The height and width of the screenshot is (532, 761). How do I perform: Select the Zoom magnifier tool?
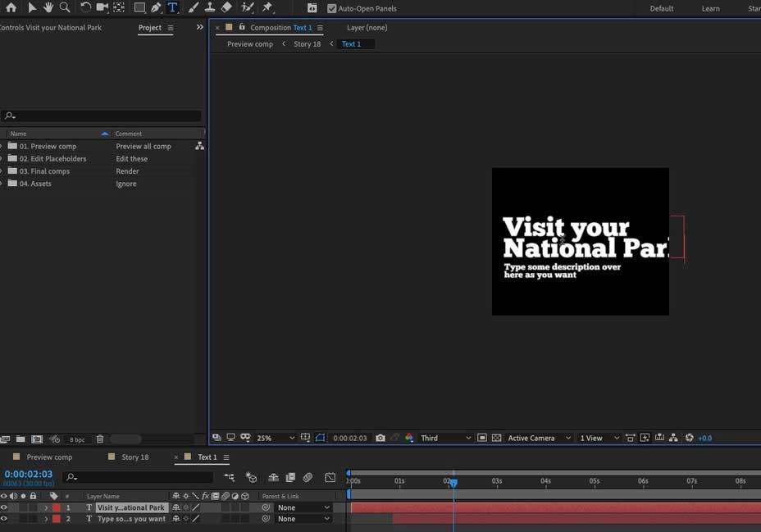point(65,7)
